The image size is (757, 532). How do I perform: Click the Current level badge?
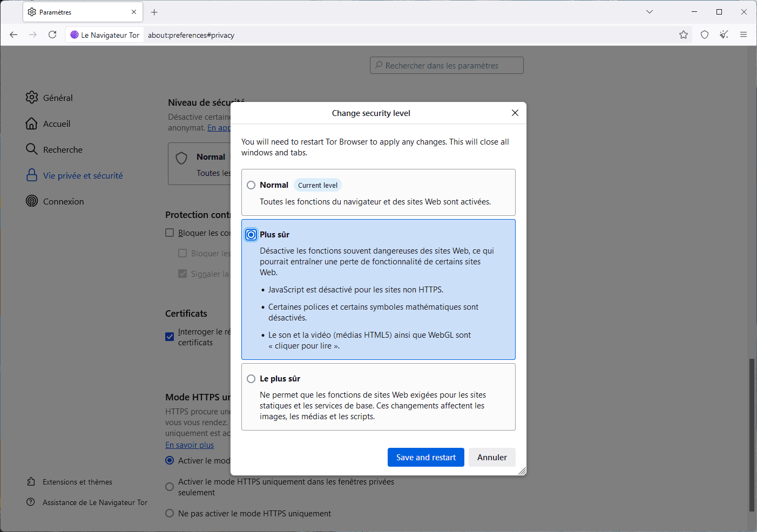pyautogui.click(x=317, y=185)
